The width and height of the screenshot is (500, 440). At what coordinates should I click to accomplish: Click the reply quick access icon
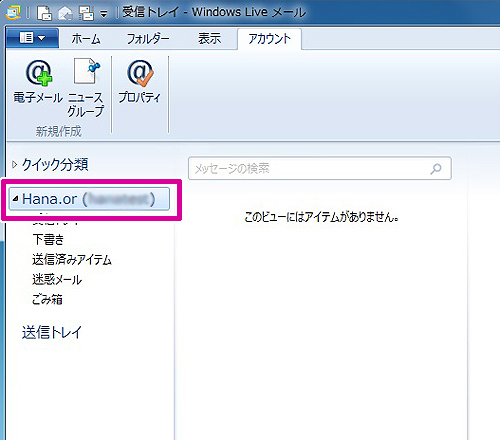65,13
